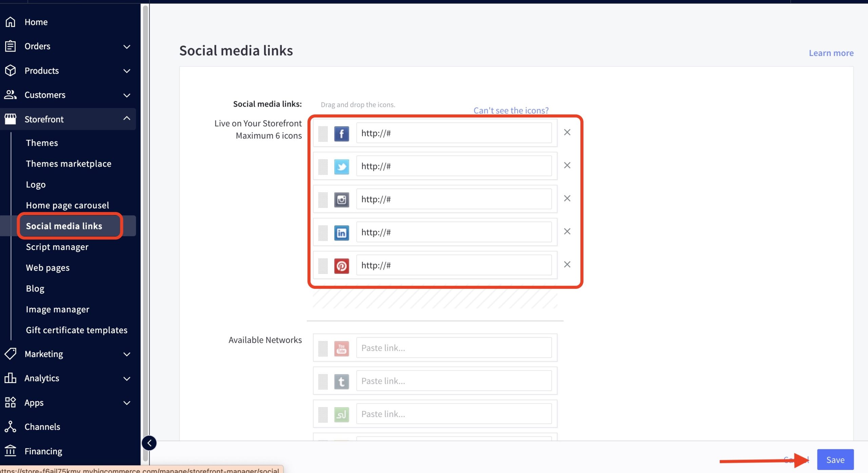The height and width of the screenshot is (473, 868).
Task: Click the YouTube Paste link field
Action: coord(453,348)
